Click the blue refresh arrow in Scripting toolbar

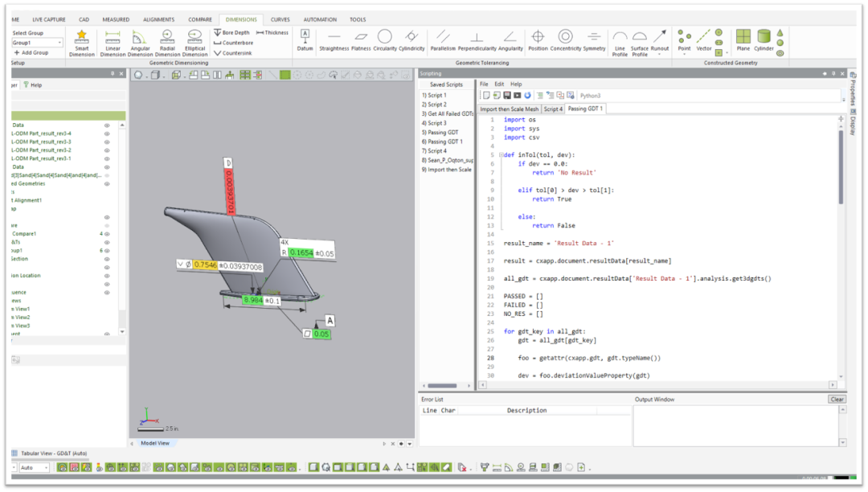coord(527,96)
